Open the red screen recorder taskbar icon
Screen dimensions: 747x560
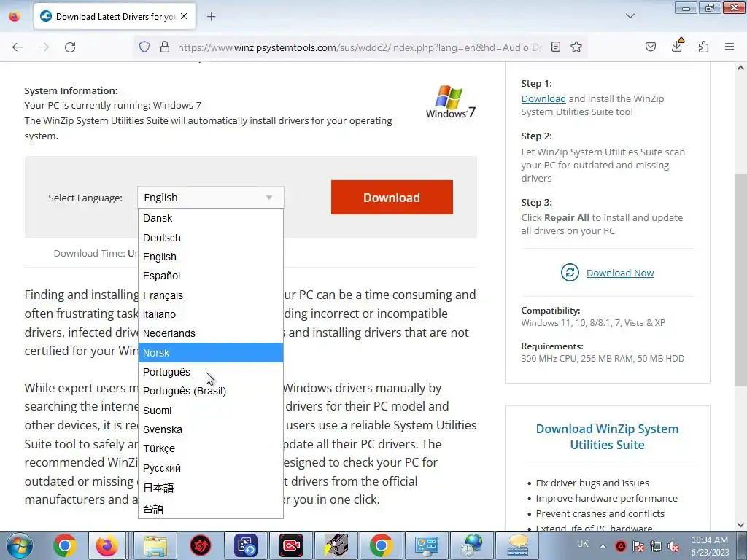point(290,545)
